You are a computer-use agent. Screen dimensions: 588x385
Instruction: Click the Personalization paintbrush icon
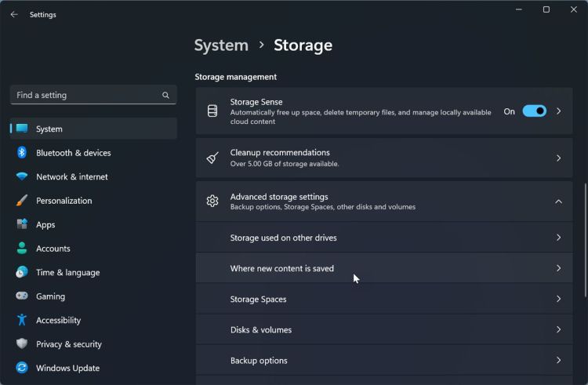pos(22,201)
